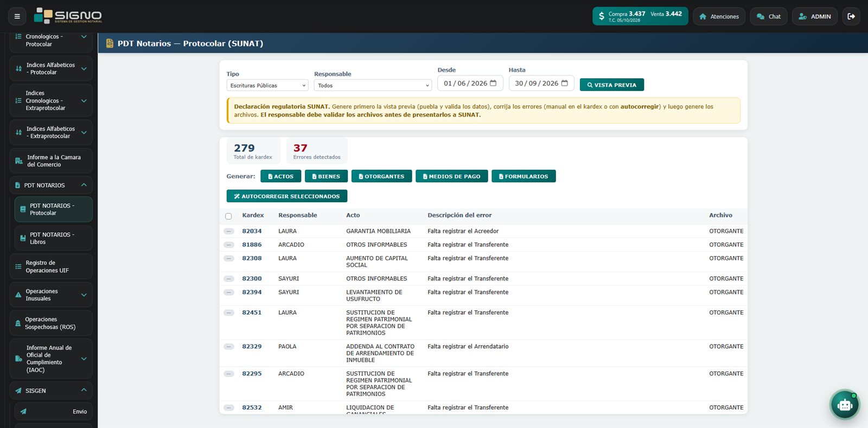The height and width of the screenshot is (428, 868).
Task: Click the Registro de Operaciones UIF list icon
Action: [18, 266]
